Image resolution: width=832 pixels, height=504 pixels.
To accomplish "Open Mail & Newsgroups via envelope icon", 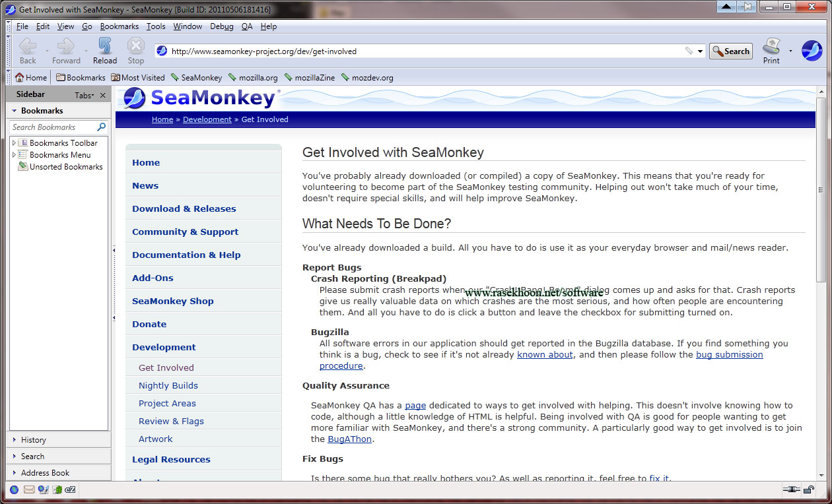I will pyautogui.click(x=28, y=489).
